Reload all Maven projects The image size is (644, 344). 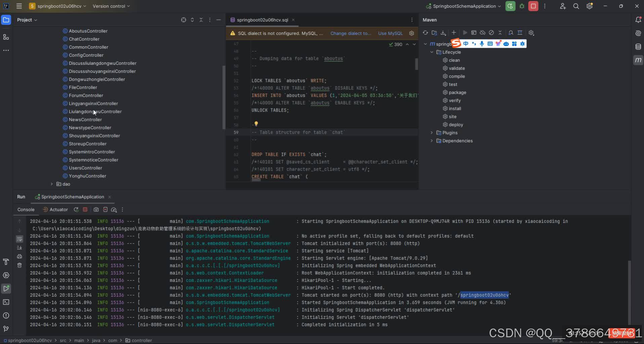coord(426,33)
